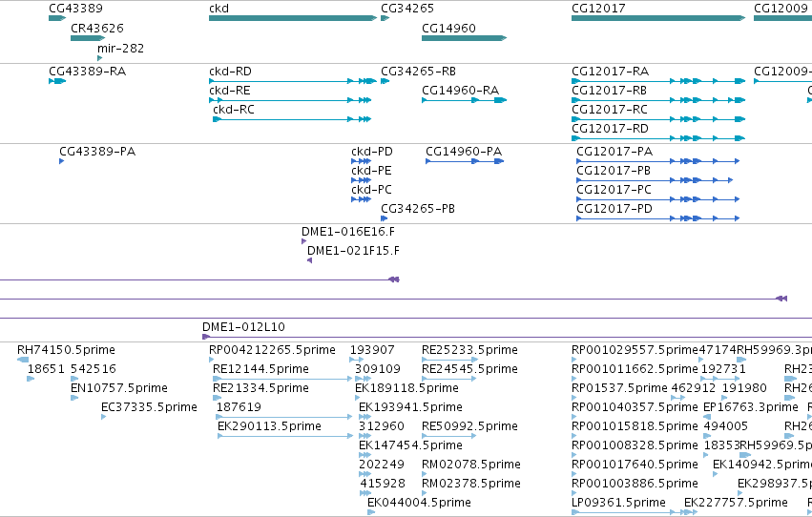812x517 pixels.
Task: Select the 494005 EST label
Action: (726, 426)
